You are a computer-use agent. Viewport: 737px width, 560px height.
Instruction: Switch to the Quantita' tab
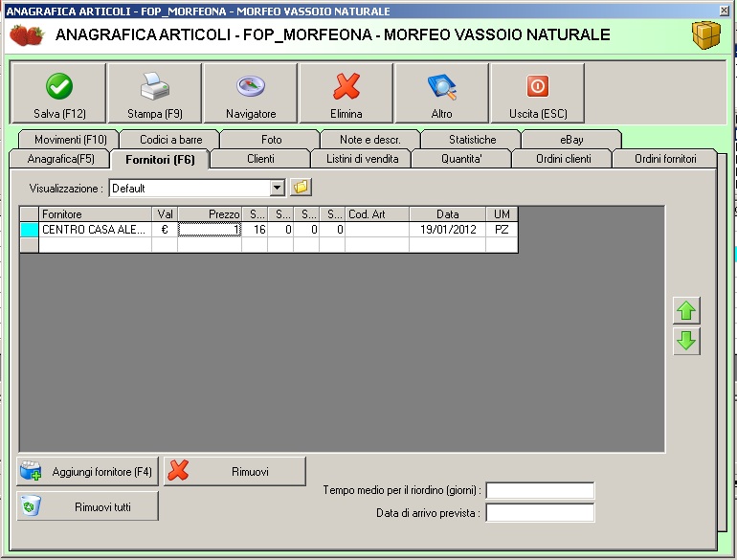coord(461,159)
